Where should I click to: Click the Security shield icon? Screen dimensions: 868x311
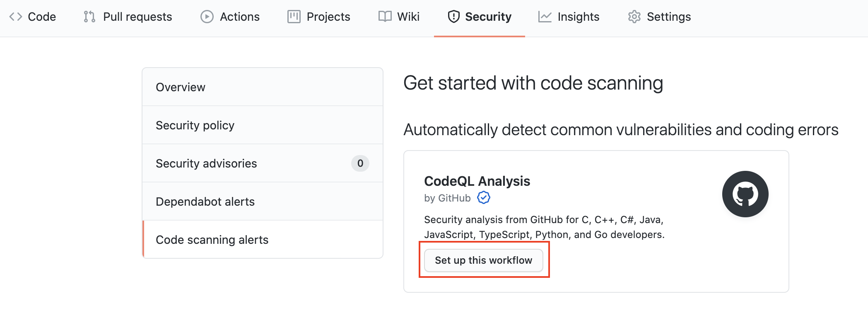[x=454, y=17]
